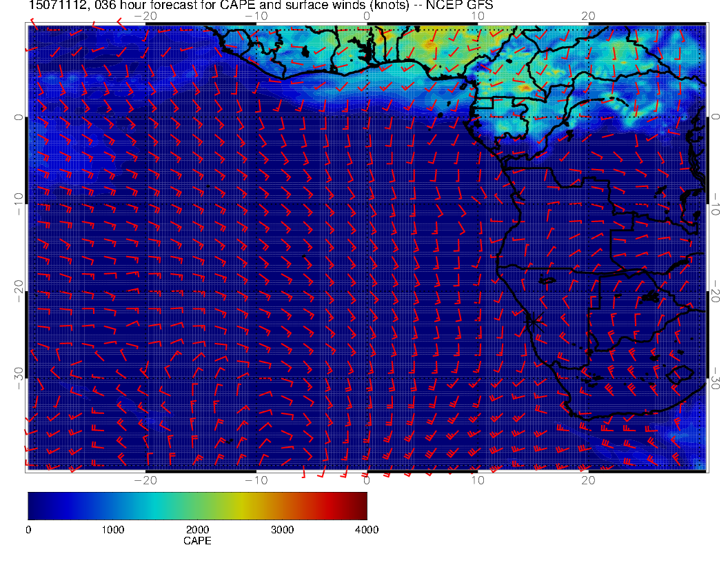
Task: Click the 0 latitude label on the left axis
Action: click(19, 117)
